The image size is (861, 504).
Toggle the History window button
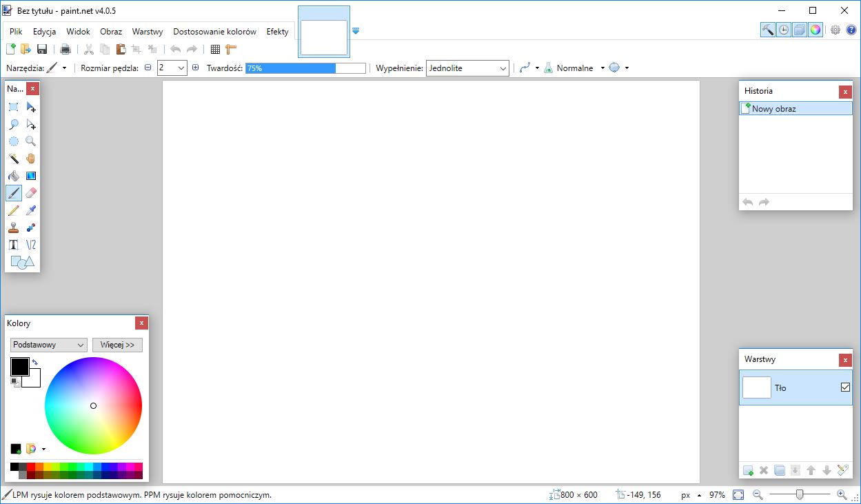pos(784,30)
